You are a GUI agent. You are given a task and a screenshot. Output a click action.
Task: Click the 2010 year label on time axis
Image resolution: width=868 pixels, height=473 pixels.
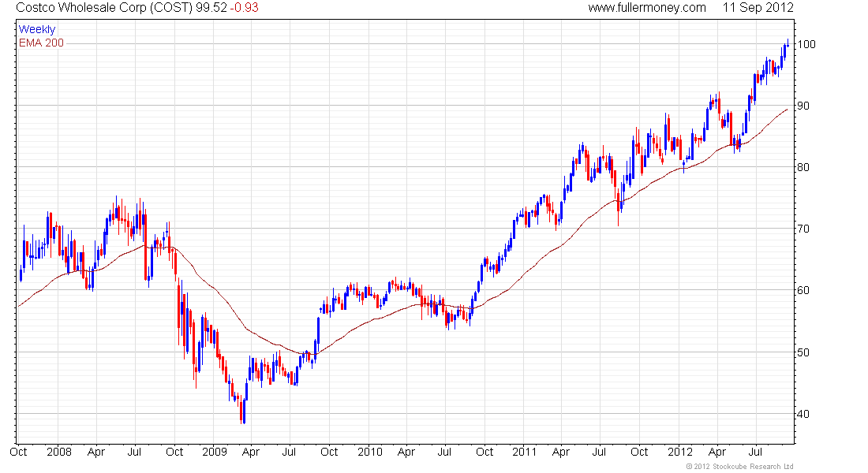(x=370, y=452)
